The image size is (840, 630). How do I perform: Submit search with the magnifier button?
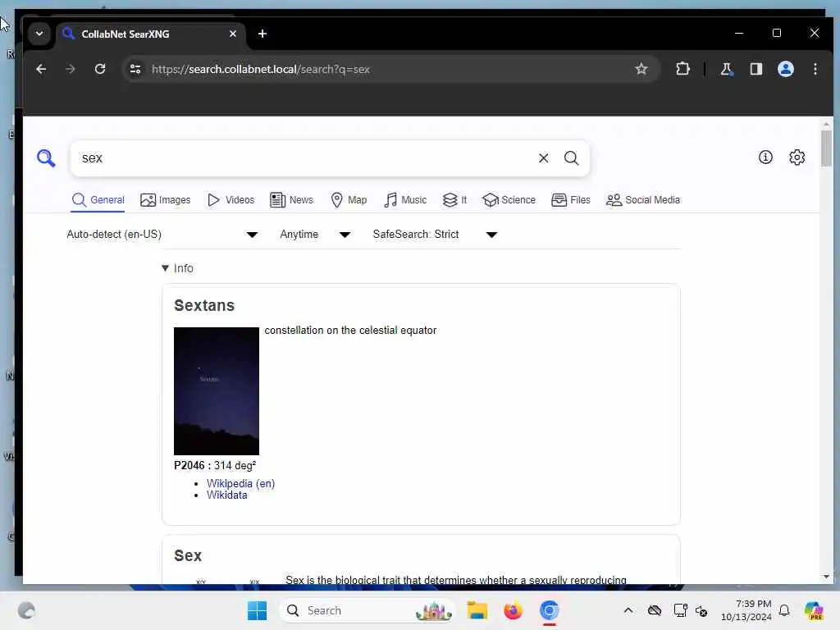(571, 158)
